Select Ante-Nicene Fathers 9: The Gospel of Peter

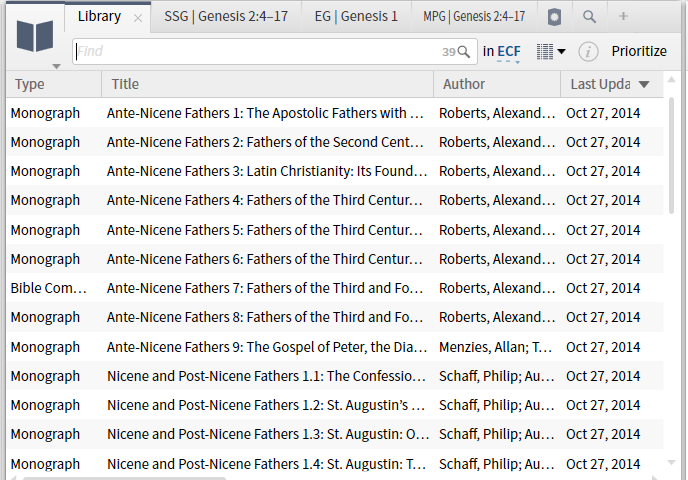(x=267, y=347)
